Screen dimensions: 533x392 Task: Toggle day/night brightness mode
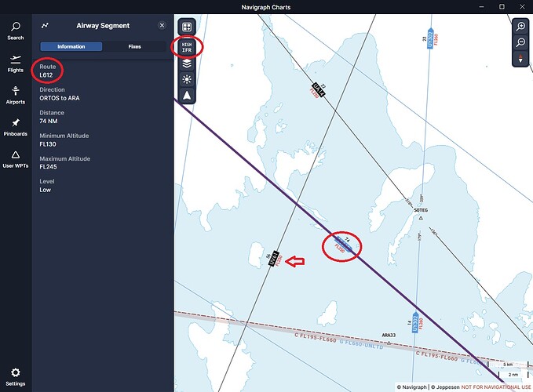click(x=187, y=79)
